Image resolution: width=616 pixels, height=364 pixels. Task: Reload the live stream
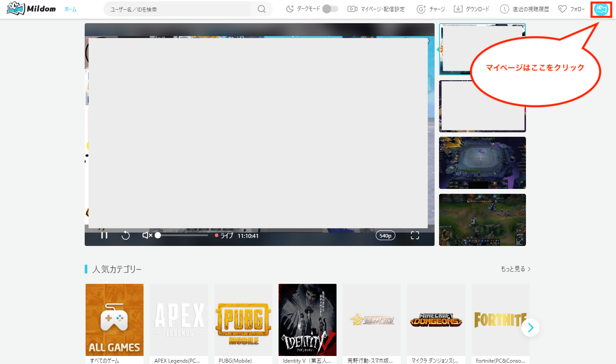click(x=126, y=235)
